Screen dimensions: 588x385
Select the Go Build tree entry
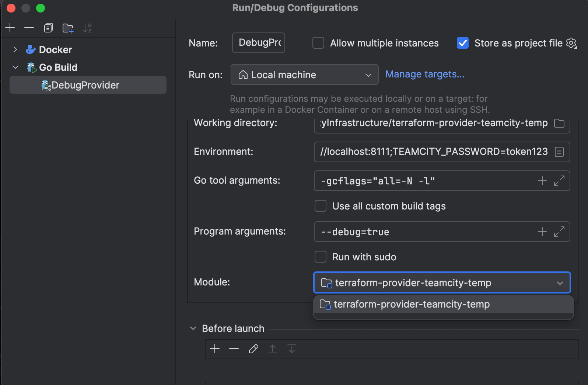coord(58,67)
